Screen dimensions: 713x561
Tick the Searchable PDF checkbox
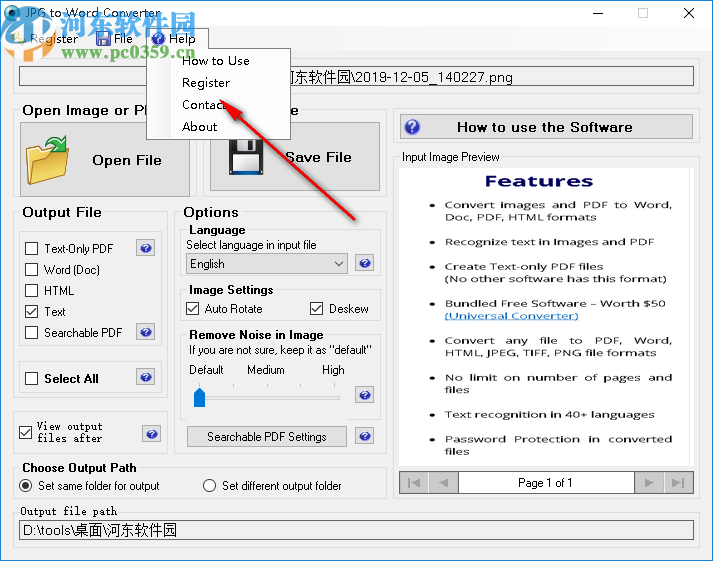tap(31, 332)
